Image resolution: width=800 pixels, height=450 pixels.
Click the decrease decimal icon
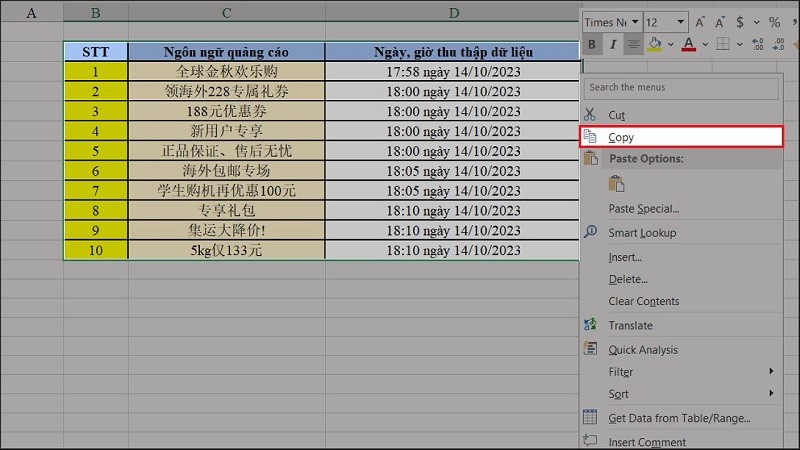[x=778, y=44]
